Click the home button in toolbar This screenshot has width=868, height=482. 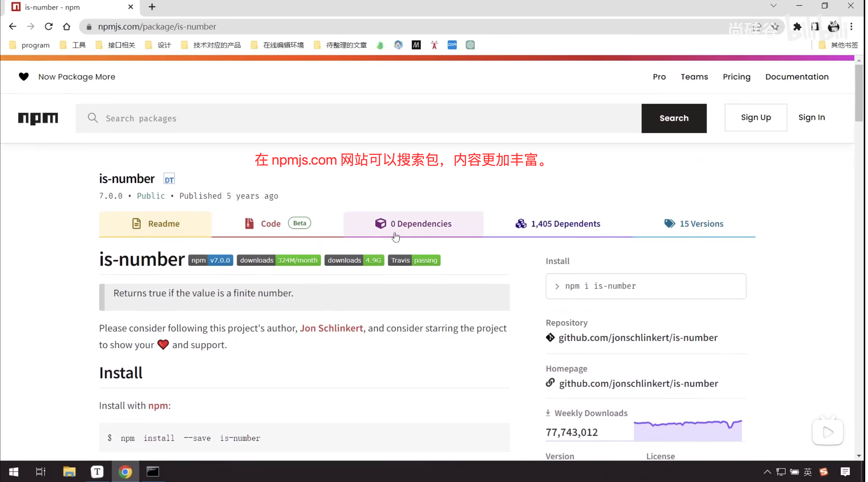(x=66, y=27)
